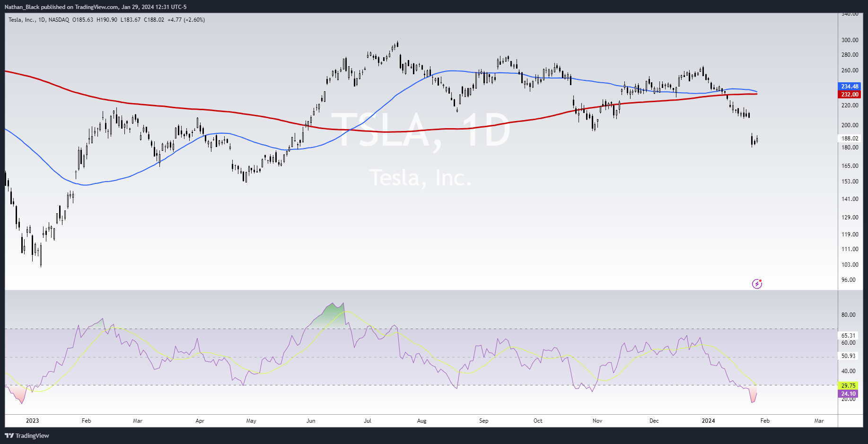Image resolution: width=868 pixels, height=444 pixels.
Task: Click the Nov label on time axis
Action: (x=597, y=421)
